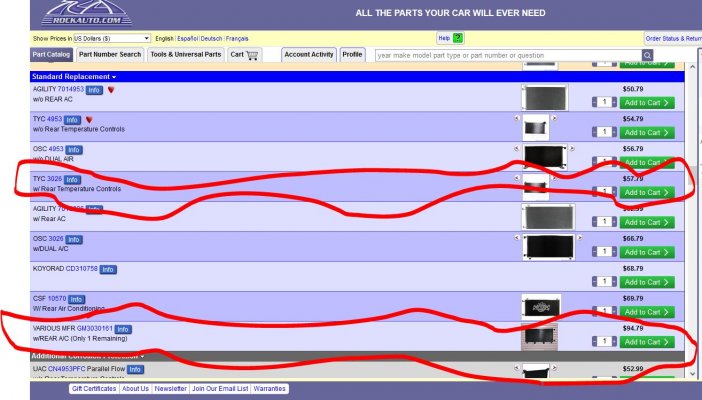Viewport: 702px width, 400px height.
Task: Open the Profile tab
Action: tap(352, 55)
